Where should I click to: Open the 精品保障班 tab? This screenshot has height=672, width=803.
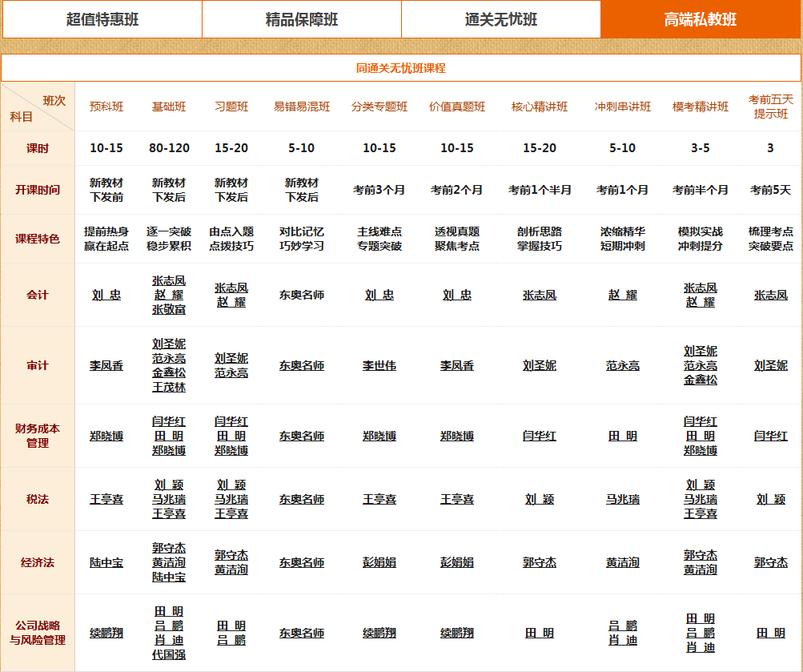tap(301, 19)
